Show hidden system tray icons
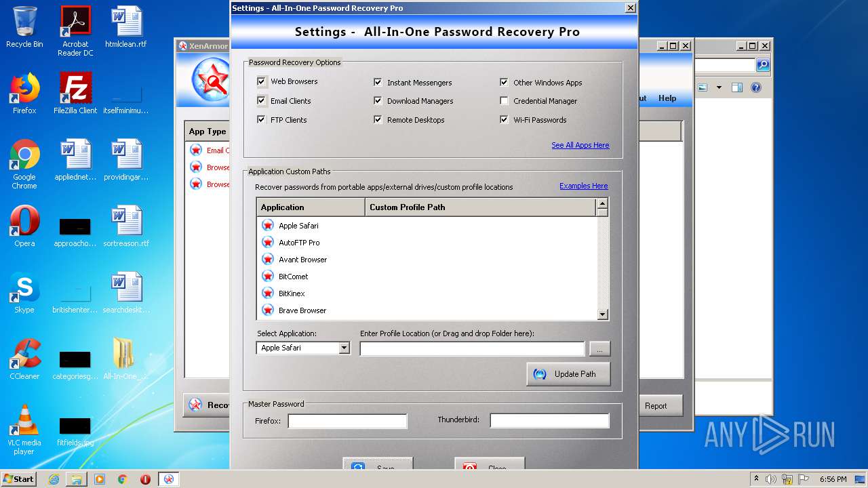This screenshot has width=868, height=488. [x=756, y=479]
